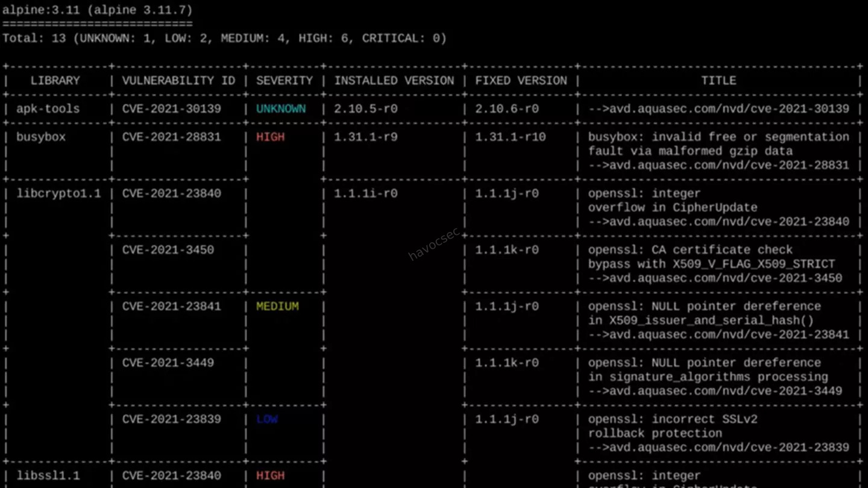Select the FIXED VERSION column header
The height and width of the screenshot is (488, 868).
point(521,81)
